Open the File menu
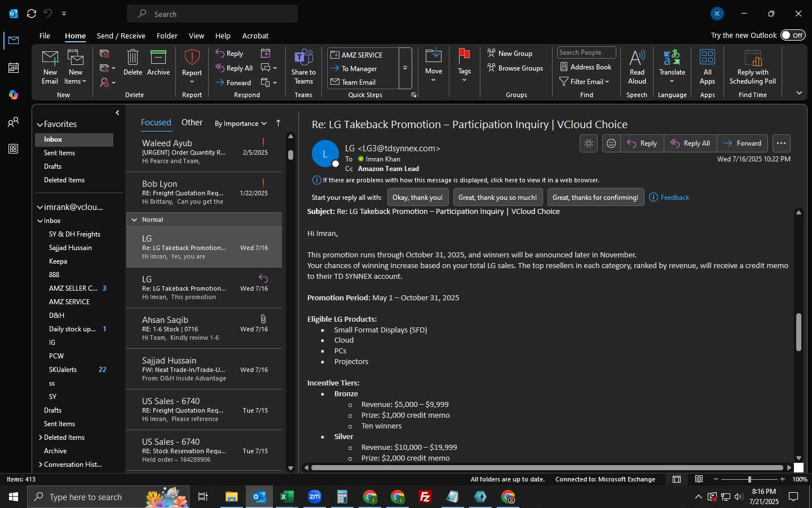Viewport: 812px width, 508px height. coord(45,36)
